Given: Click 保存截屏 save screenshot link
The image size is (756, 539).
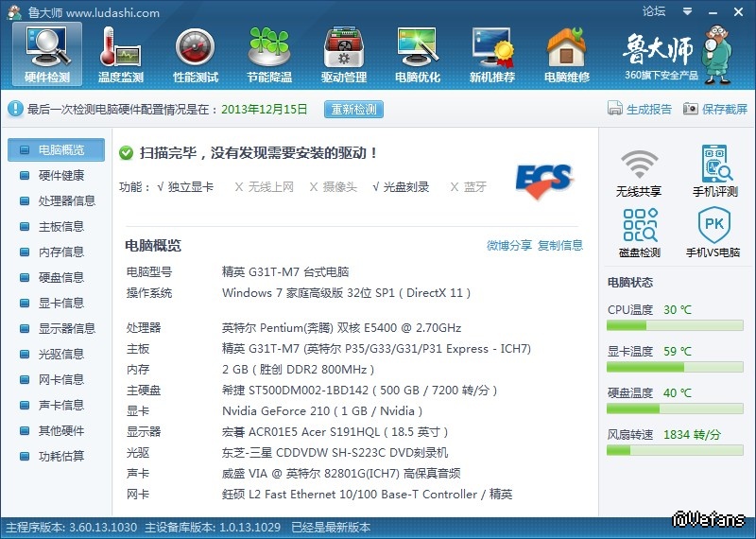Looking at the screenshot, I should 725,109.
